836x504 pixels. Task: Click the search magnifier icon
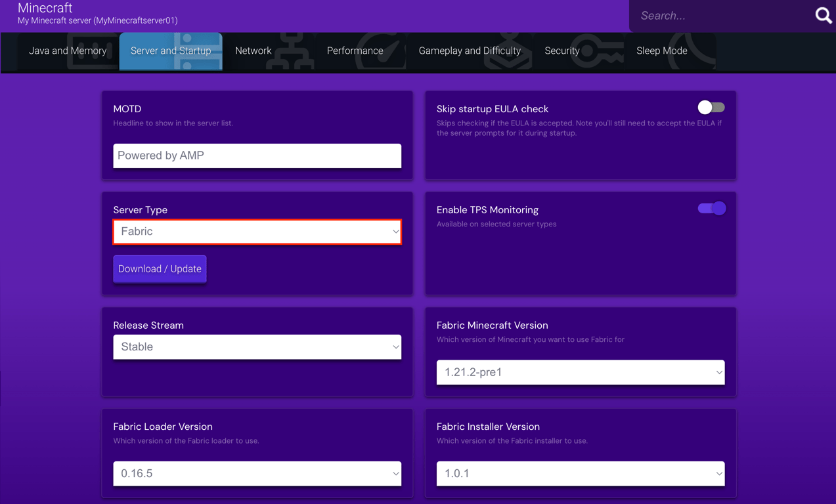tap(822, 15)
